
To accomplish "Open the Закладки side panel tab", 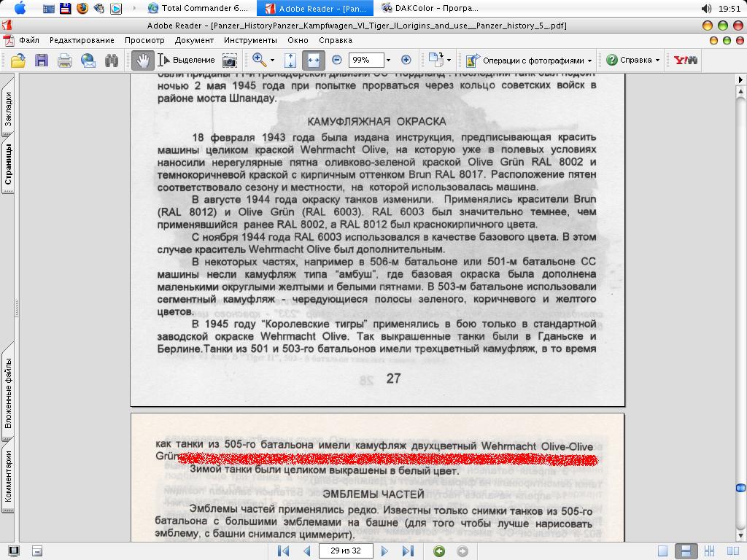I will point(8,109).
